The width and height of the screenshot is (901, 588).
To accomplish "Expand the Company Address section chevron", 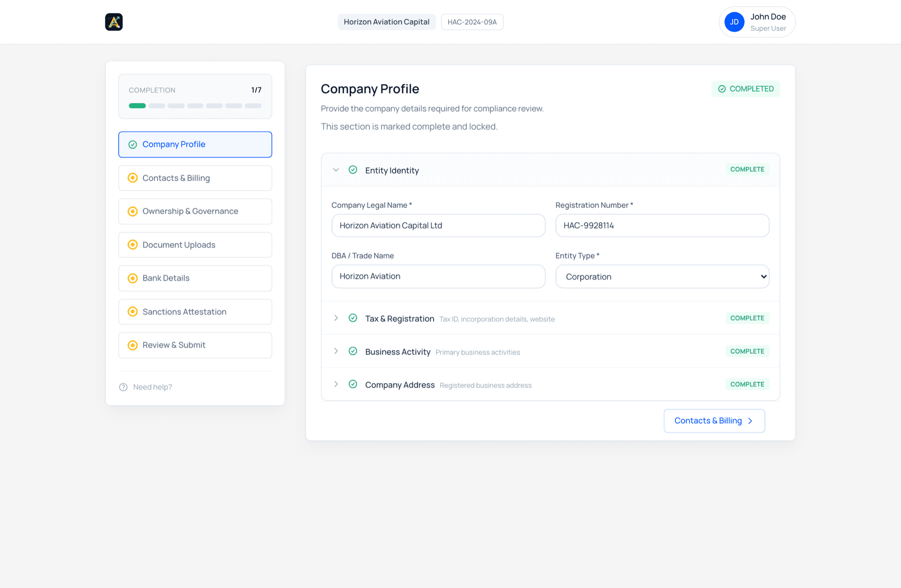I will (336, 384).
